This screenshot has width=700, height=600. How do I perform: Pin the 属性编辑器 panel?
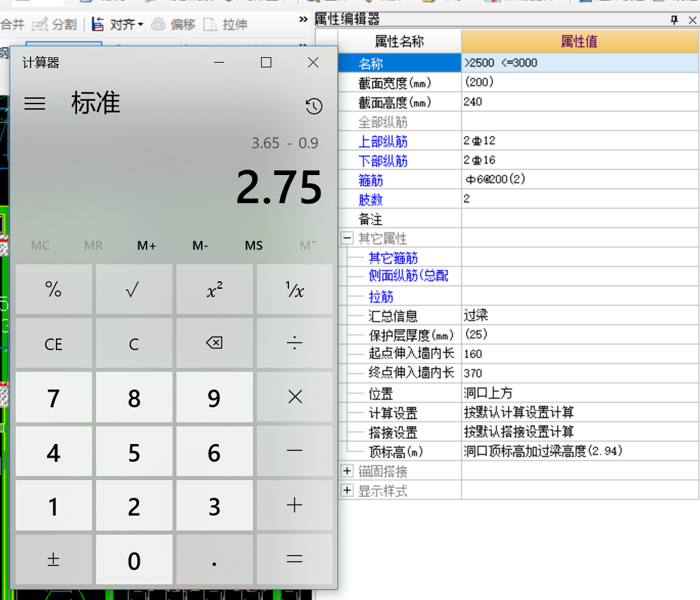point(674,20)
